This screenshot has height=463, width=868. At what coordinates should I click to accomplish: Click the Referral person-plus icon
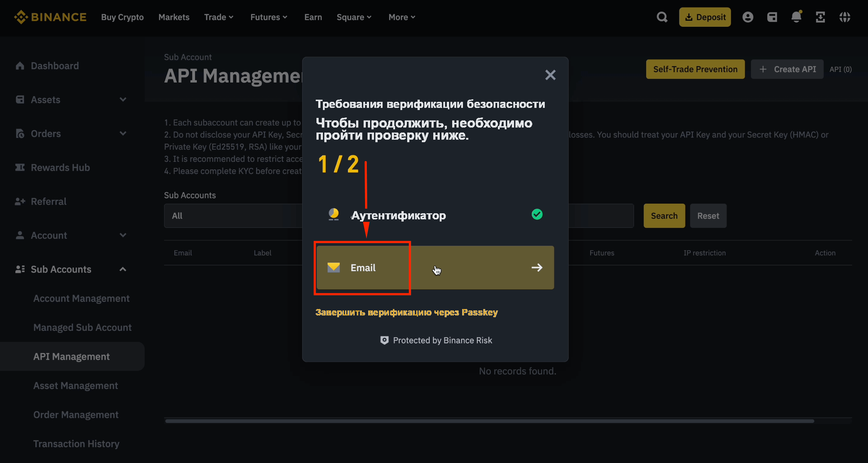[x=20, y=201]
